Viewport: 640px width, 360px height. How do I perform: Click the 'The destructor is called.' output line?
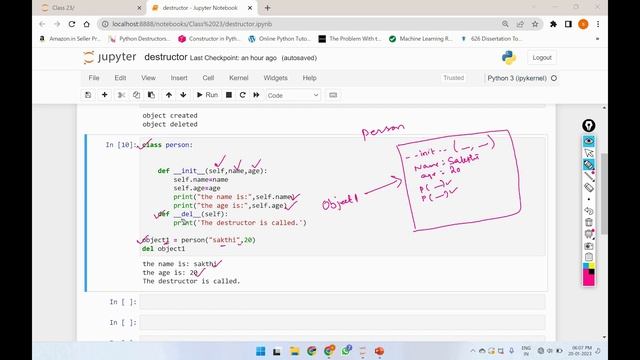[x=191, y=281]
